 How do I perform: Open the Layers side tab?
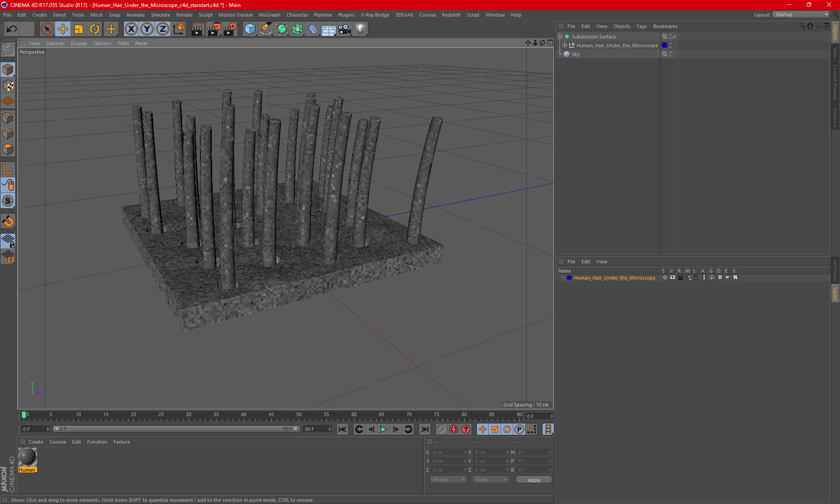(x=835, y=294)
